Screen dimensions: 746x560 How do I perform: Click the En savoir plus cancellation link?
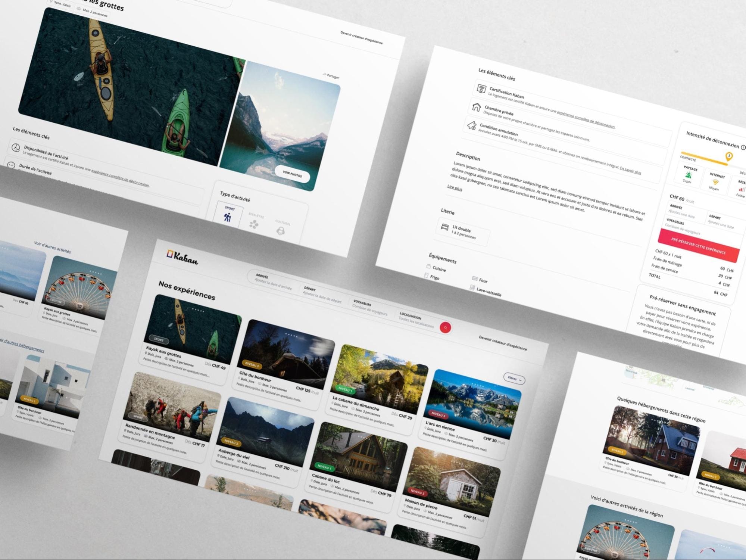tap(630, 170)
